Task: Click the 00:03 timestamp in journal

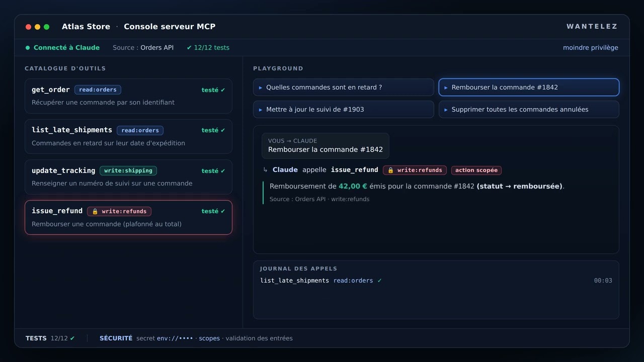Action: [603, 281]
